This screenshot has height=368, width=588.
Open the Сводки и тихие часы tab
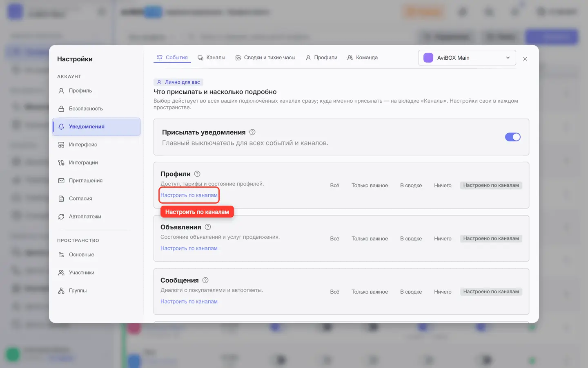pos(265,58)
